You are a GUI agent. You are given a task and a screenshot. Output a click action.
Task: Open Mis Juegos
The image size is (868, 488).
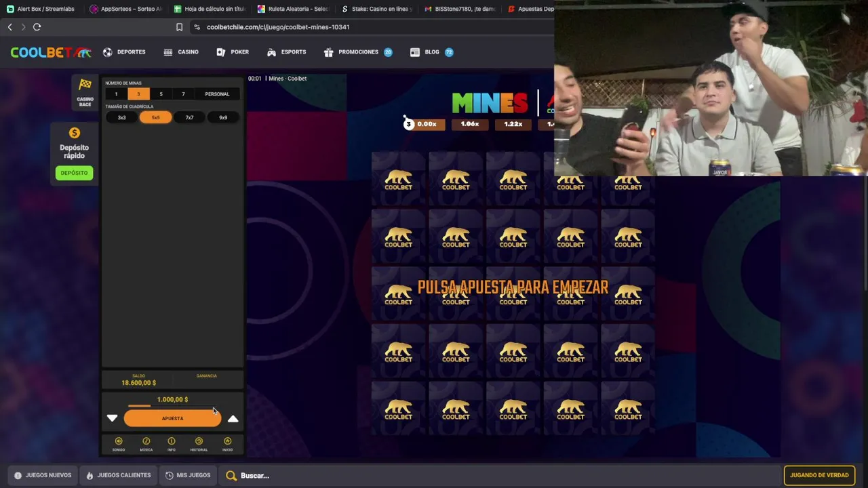tap(189, 475)
